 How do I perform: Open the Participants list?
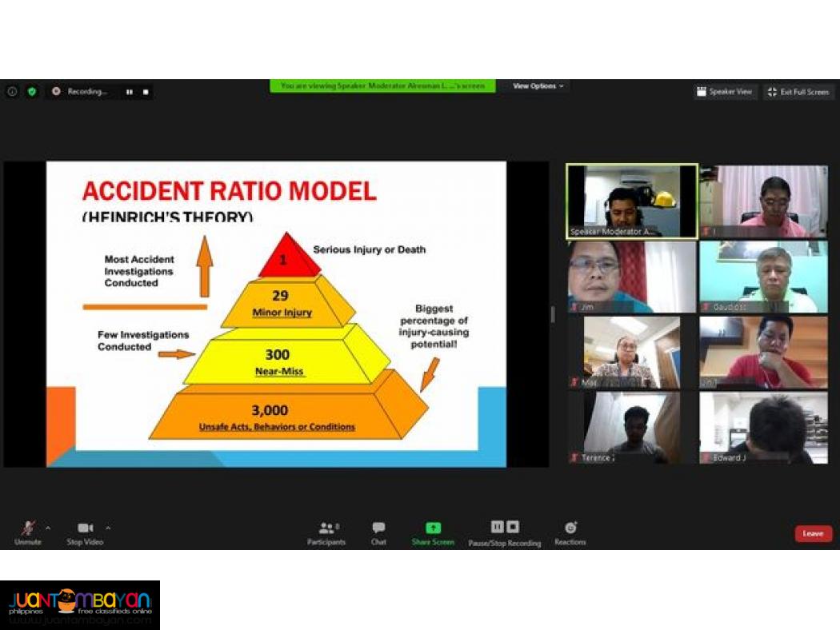tap(326, 528)
